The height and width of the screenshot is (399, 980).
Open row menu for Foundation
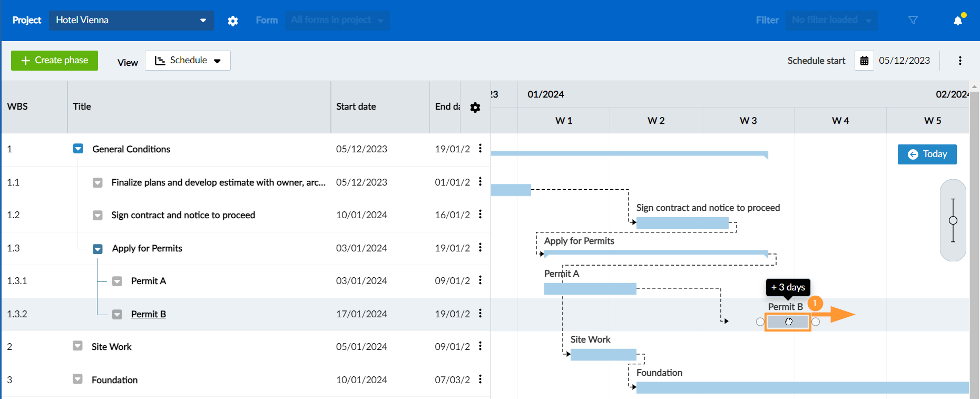[x=480, y=379]
